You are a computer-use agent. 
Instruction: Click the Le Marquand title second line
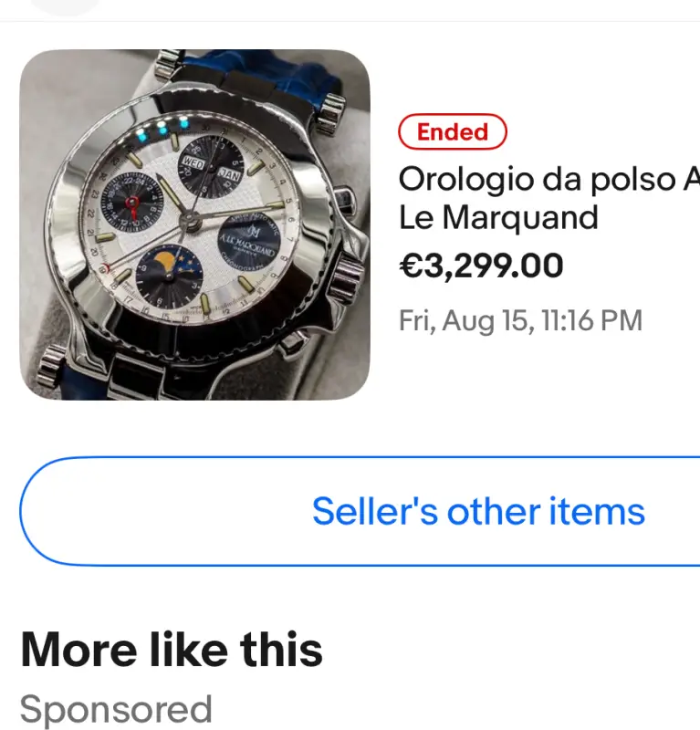498,218
